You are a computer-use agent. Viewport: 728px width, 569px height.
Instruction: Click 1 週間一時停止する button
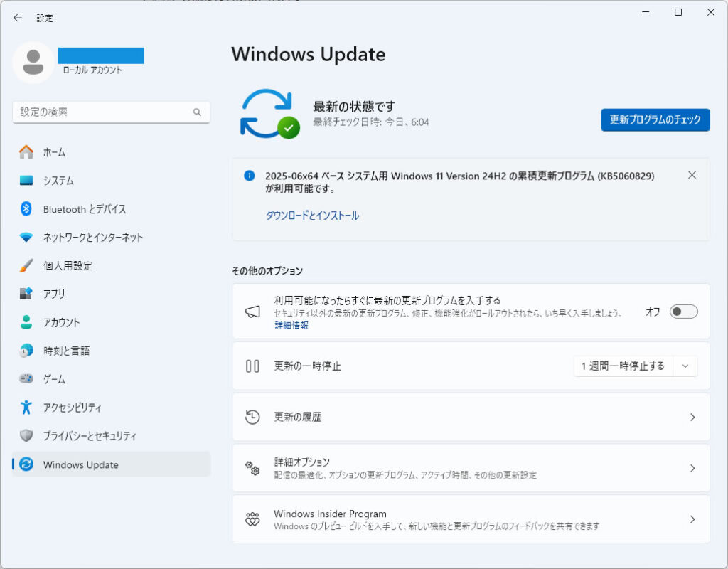click(x=623, y=366)
